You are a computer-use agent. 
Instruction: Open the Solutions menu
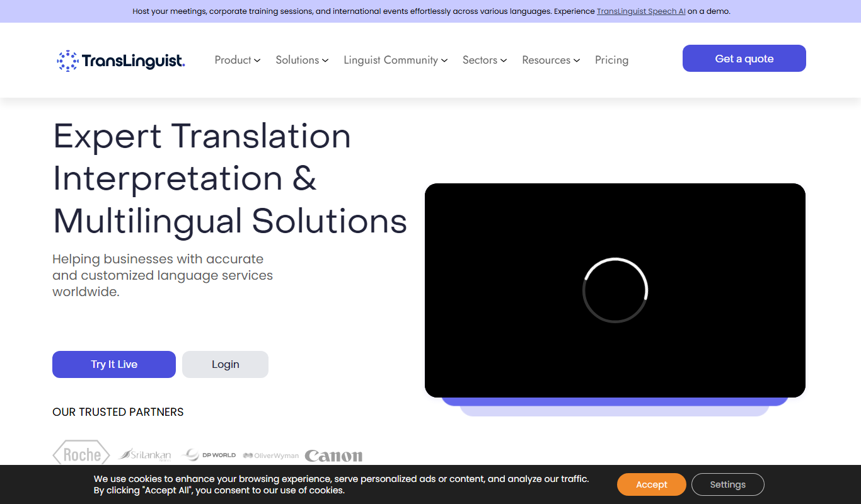coord(298,60)
